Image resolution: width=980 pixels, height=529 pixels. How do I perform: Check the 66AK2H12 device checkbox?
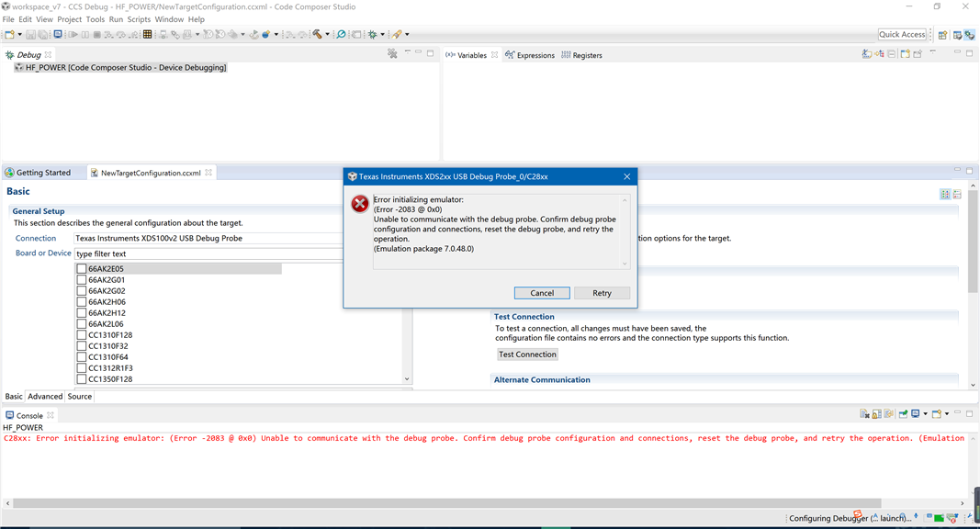pyautogui.click(x=81, y=312)
